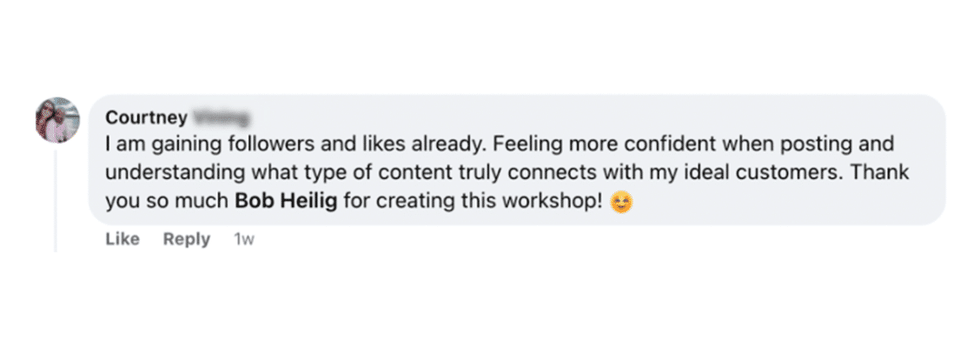Click the smiling emoji after workshop
The image size is (980, 341).
pos(621,202)
